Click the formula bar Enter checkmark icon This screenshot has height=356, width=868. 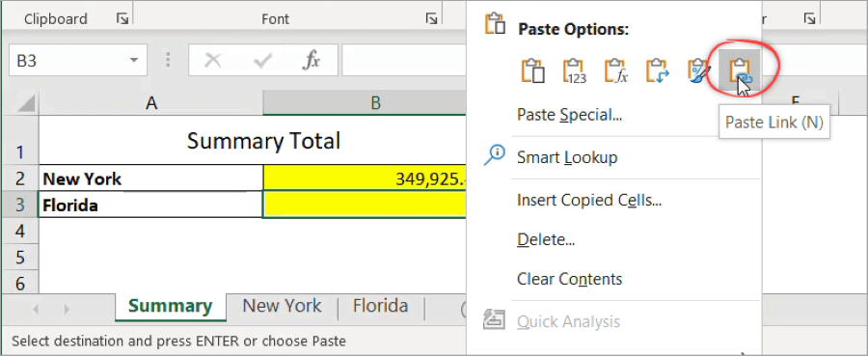262,60
